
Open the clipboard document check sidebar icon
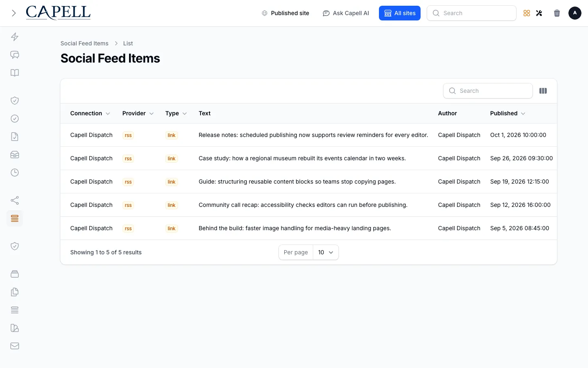coord(15,137)
